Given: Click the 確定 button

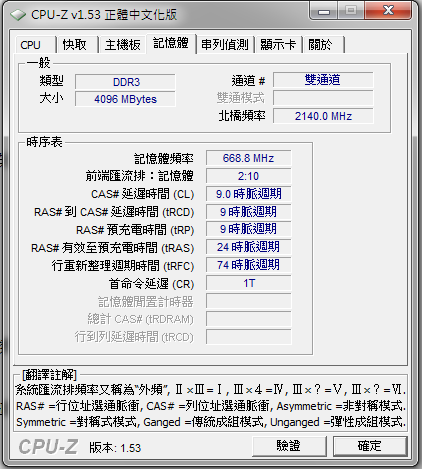Looking at the screenshot, I should point(370,446).
